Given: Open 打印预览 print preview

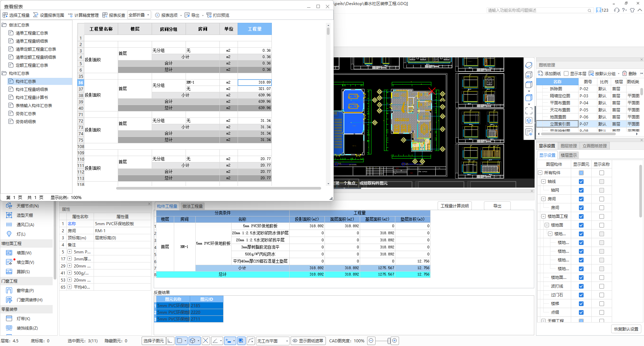Looking at the screenshot, I should click(218, 15).
